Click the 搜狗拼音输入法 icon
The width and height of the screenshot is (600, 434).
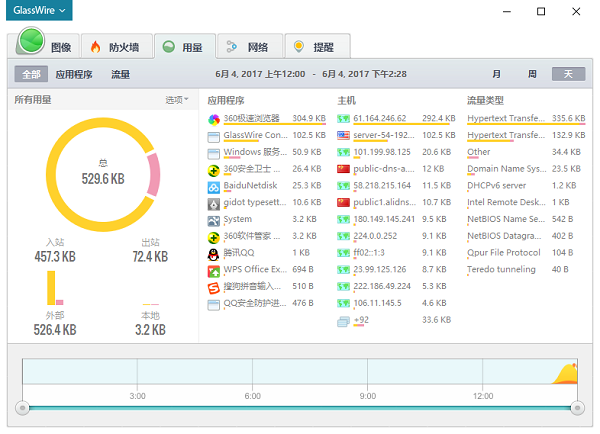pos(214,287)
